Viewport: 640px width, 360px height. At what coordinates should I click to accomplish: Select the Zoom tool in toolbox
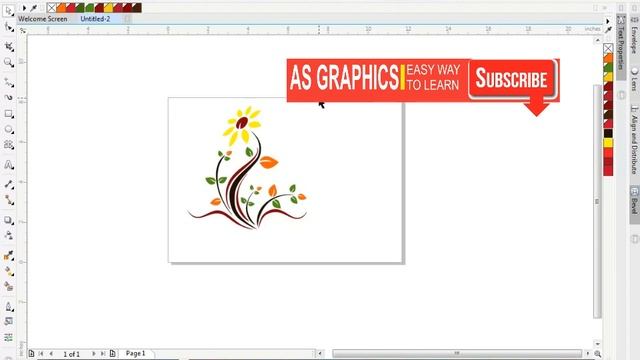[9, 62]
